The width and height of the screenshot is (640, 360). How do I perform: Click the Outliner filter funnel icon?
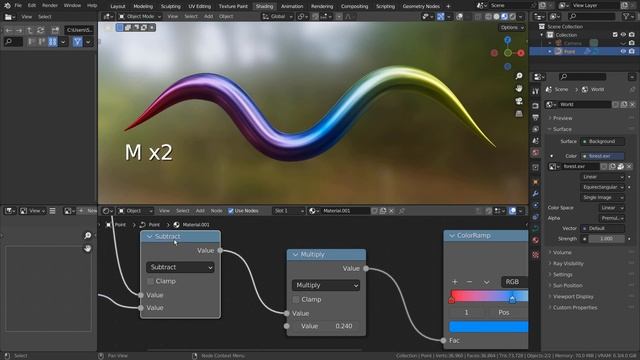click(x=626, y=16)
